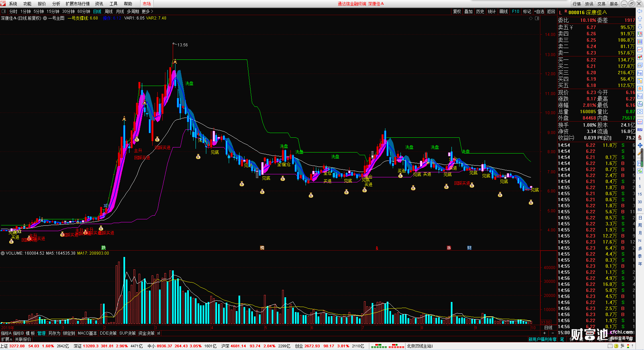
Task: Click the red S sidebar icon
Action: [x=640, y=137]
